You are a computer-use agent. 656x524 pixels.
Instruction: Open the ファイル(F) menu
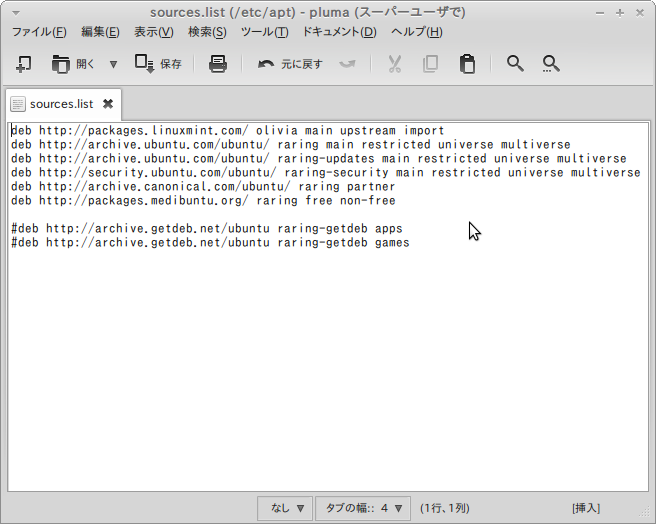[39, 32]
